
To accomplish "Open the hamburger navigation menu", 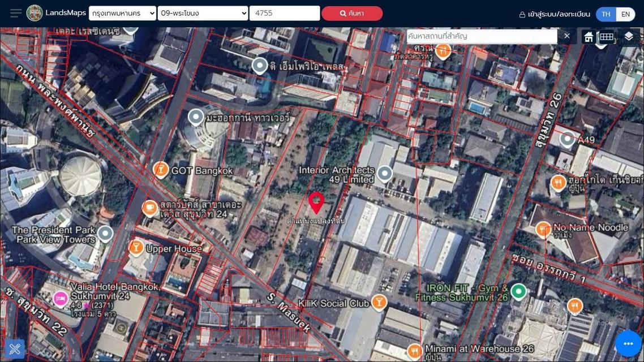I will pos(15,12).
